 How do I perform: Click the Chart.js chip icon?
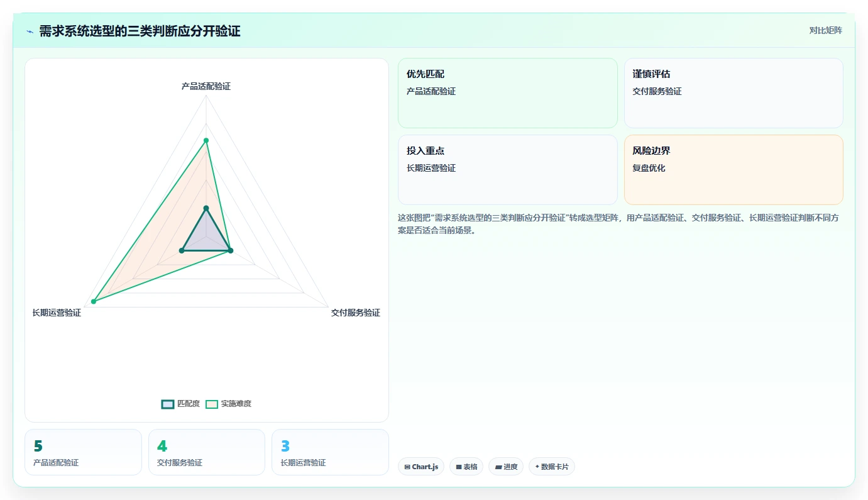pos(407,467)
